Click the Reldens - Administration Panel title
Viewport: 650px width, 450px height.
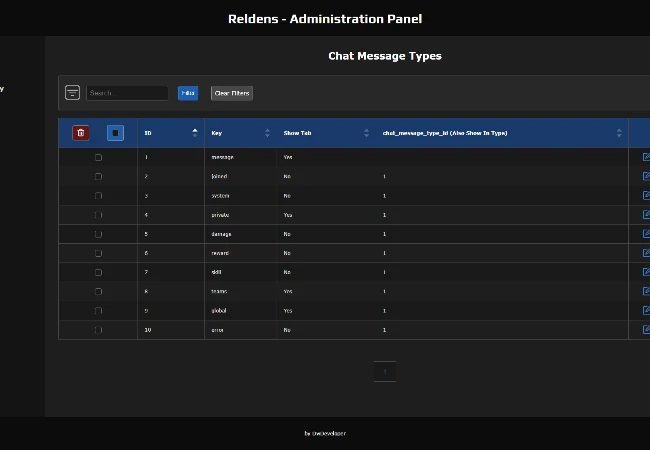pos(325,19)
